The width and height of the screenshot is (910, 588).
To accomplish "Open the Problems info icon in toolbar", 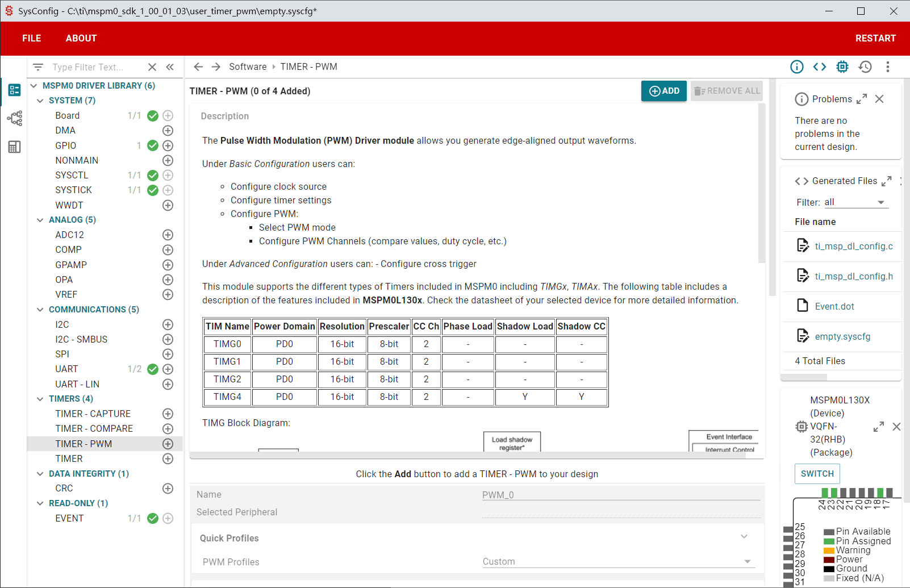I will click(x=797, y=67).
